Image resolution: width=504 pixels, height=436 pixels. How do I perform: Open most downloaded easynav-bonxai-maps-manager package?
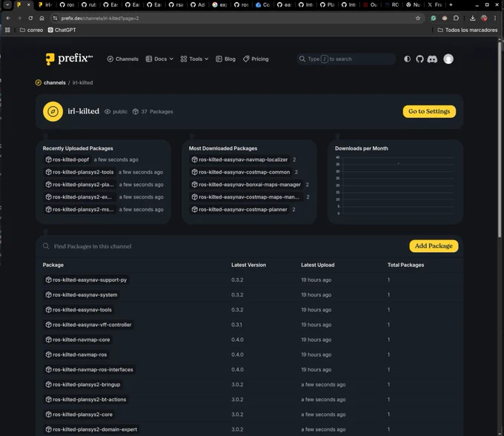[x=246, y=185]
